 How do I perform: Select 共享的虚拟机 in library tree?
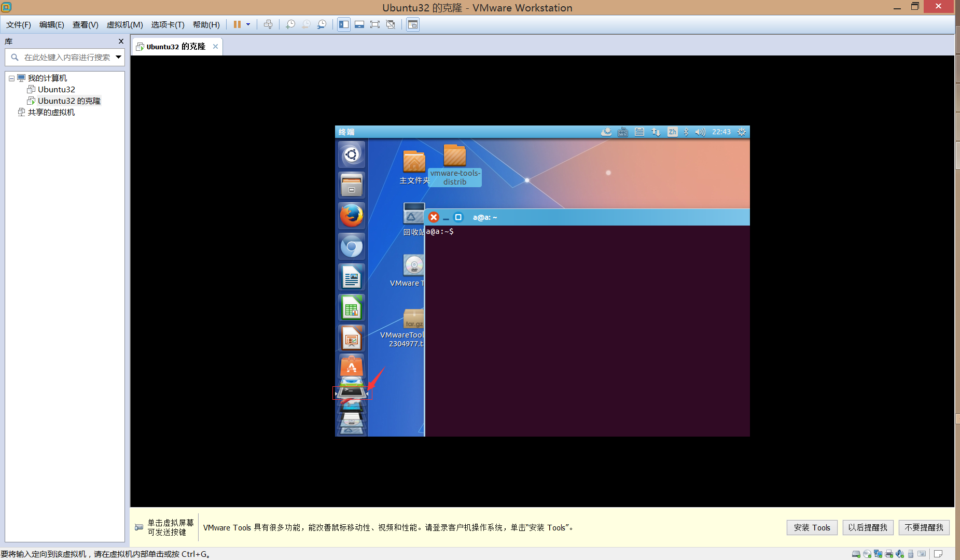51,113
